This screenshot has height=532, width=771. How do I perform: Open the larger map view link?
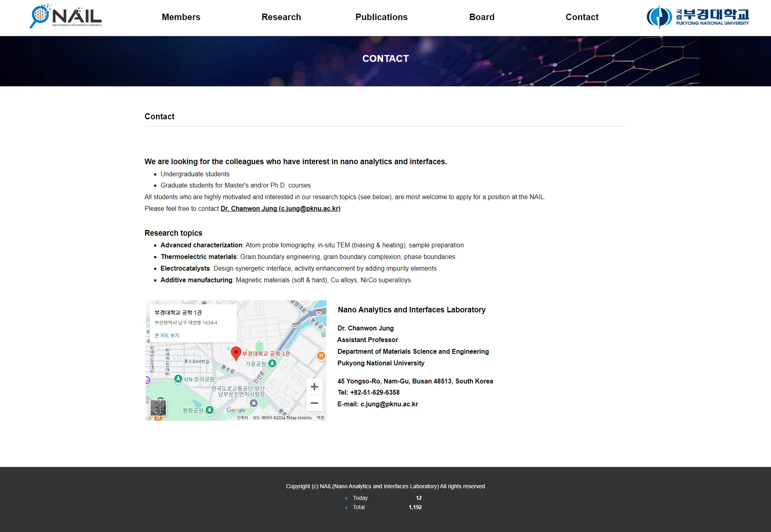(167, 335)
